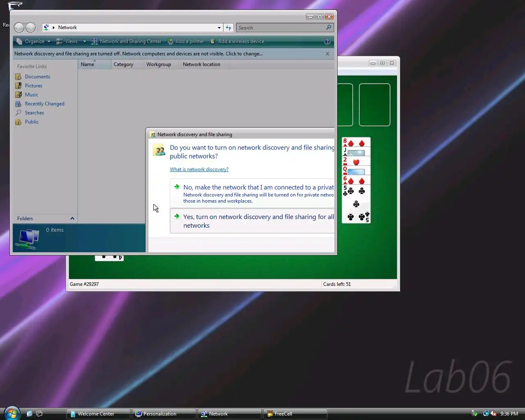Click the Cards left: 51 status text
This screenshot has width=525, height=420.
[337, 284]
